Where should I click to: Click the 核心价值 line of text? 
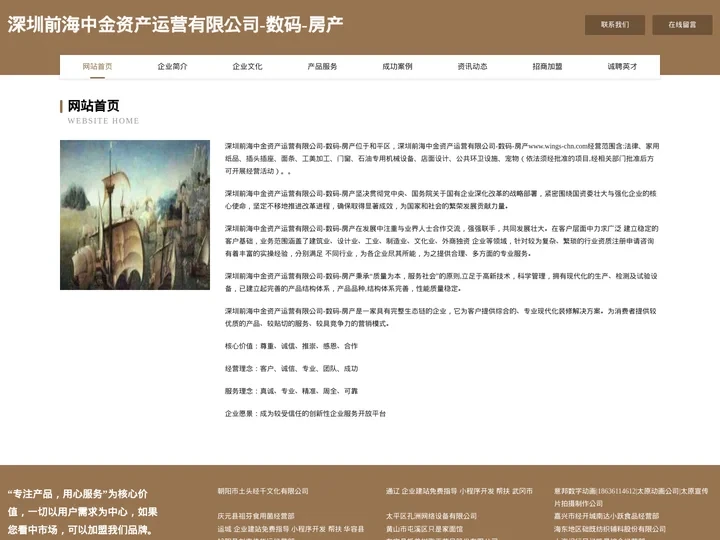(291, 346)
